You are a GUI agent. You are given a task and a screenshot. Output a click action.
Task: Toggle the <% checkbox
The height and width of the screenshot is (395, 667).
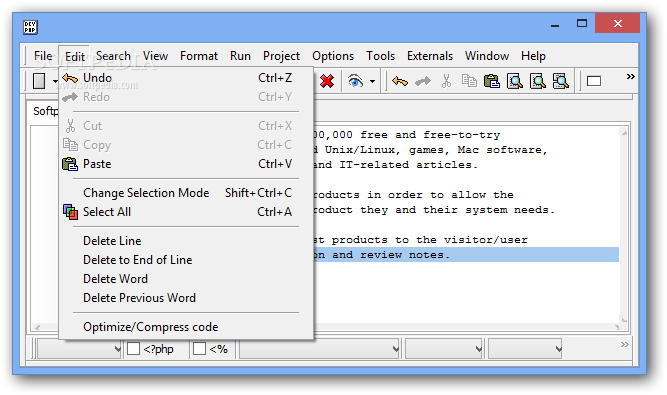(x=200, y=349)
